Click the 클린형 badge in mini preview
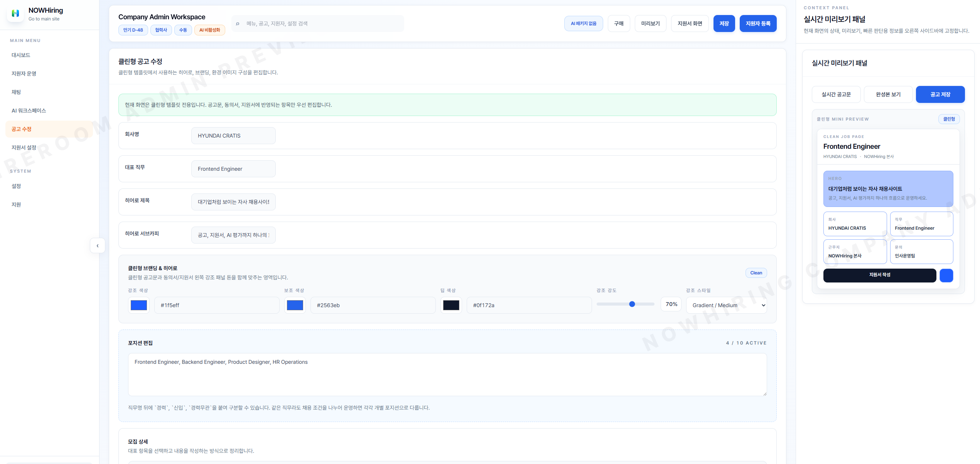 click(x=949, y=119)
